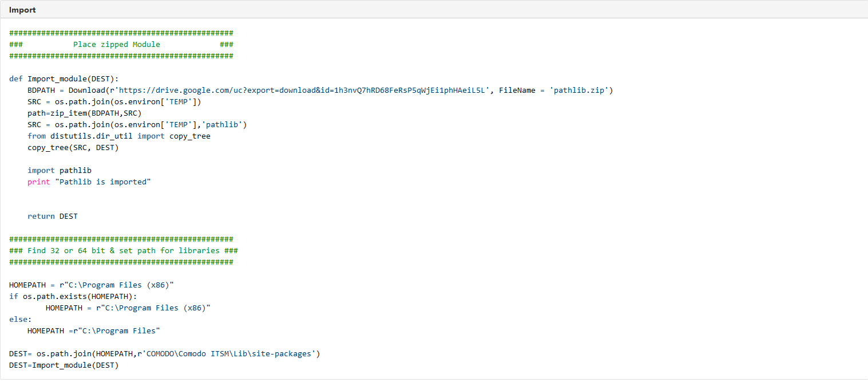Click the 'import pathlib' statement
The image size is (868, 382).
[x=60, y=170]
